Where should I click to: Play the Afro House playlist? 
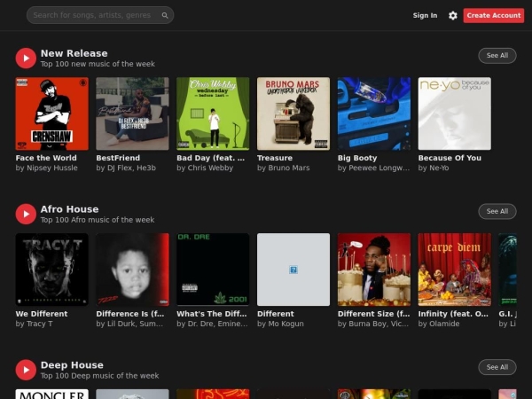click(26, 214)
